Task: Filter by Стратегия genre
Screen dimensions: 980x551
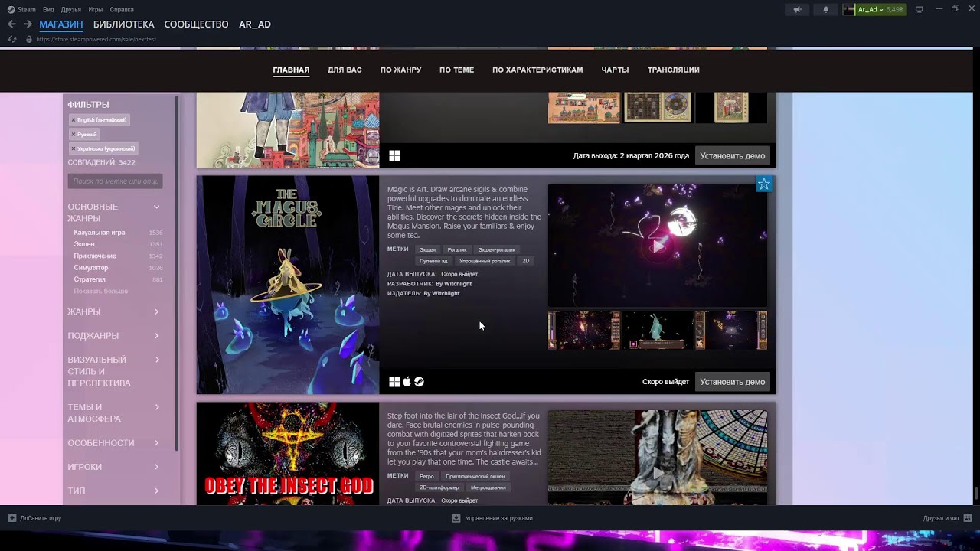Action: click(90, 280)
